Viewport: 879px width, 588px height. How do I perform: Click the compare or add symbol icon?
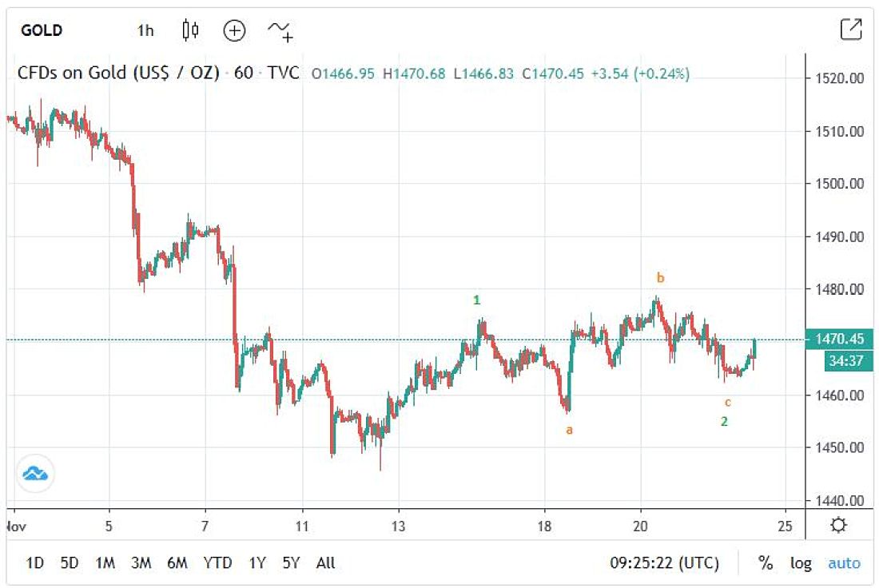point(234,30)
